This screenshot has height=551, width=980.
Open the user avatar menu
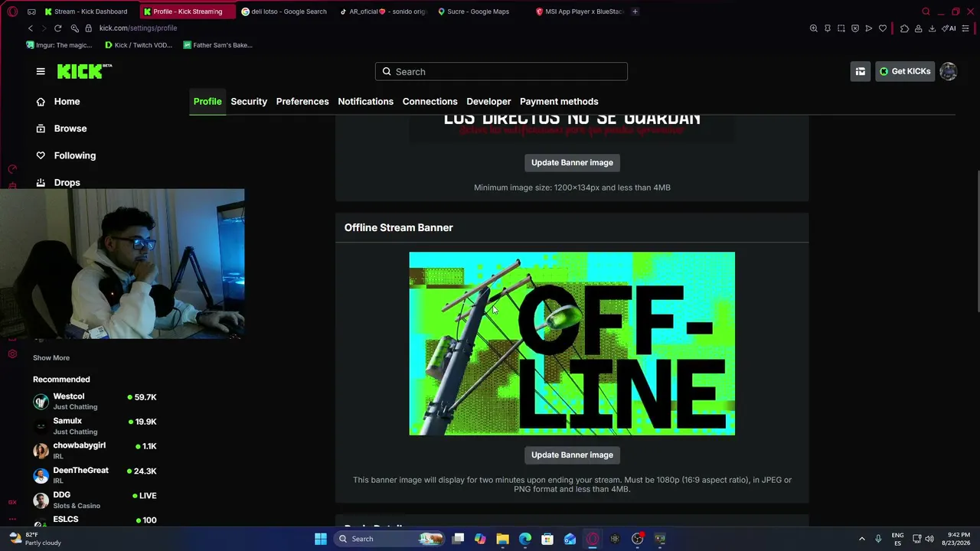[x=949, y=71]
